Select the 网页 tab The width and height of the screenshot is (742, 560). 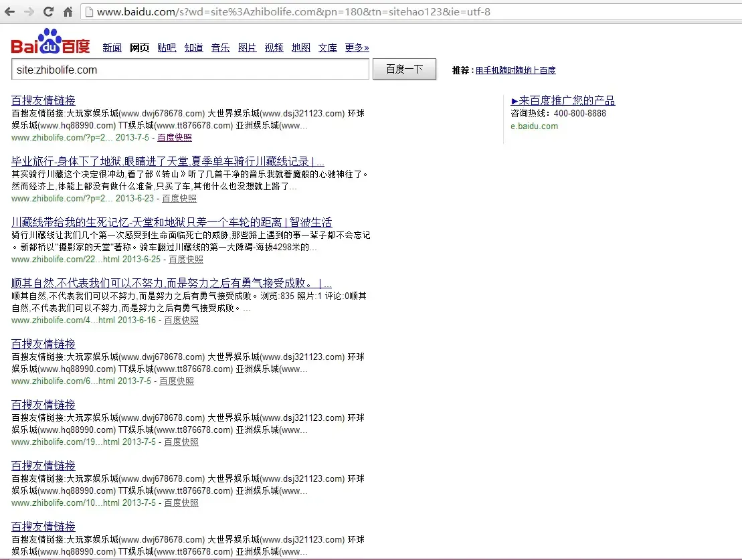click(140, 48)
